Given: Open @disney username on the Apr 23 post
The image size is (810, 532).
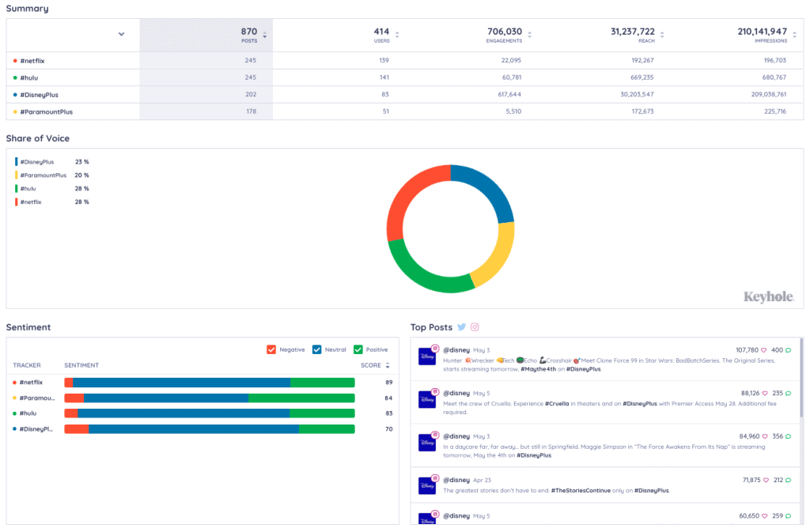Looking at the screenshot, I should pyautogui.click(x=456, y=480).
